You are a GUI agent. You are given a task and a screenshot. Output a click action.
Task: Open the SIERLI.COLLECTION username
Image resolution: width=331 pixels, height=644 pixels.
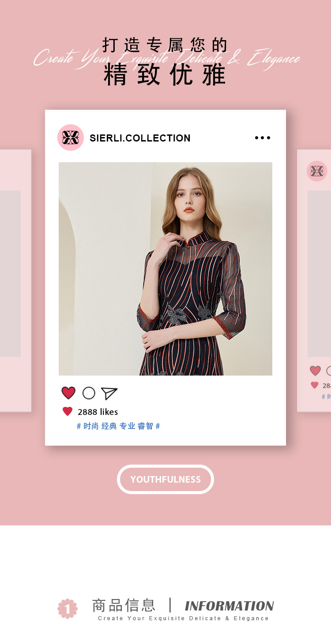coord(140,138)
